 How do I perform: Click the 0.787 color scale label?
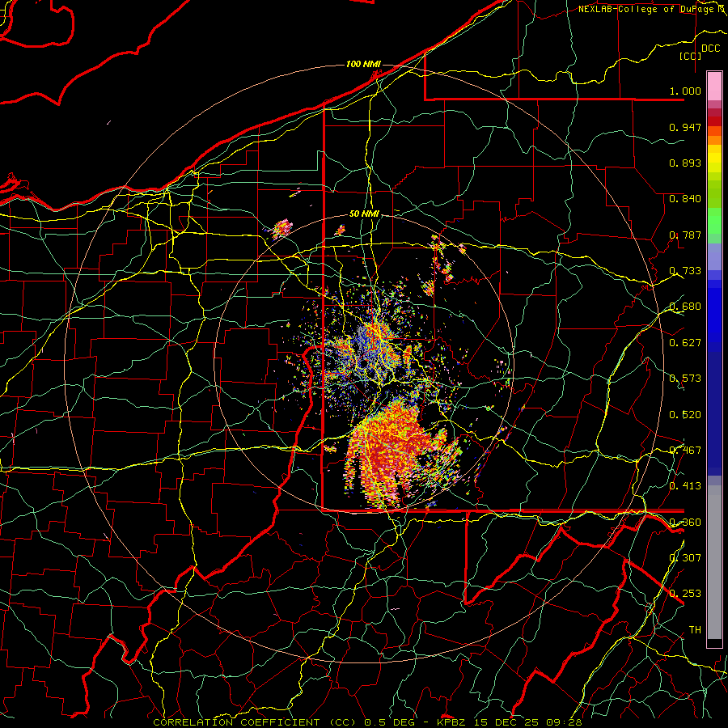click(x=685, y=235)
